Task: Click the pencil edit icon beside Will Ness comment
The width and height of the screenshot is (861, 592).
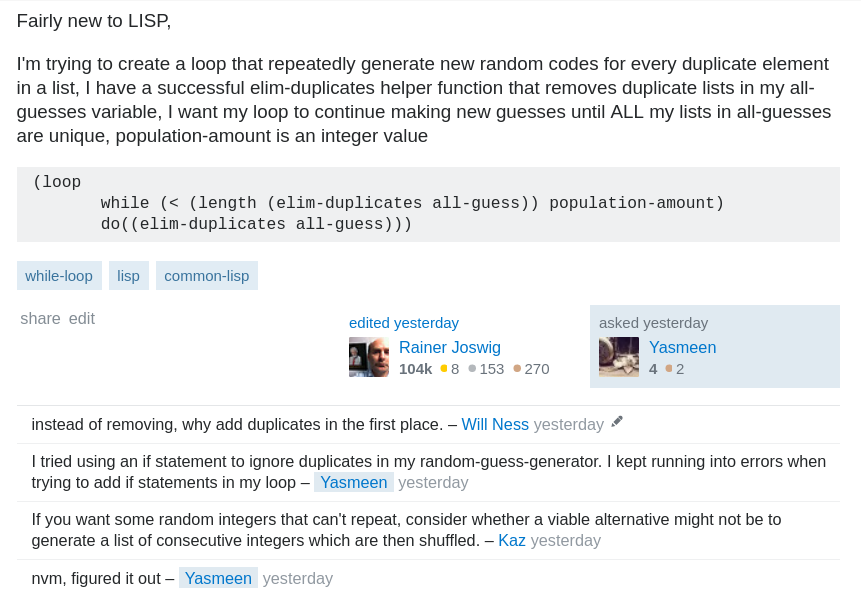Action: [617, 422]
